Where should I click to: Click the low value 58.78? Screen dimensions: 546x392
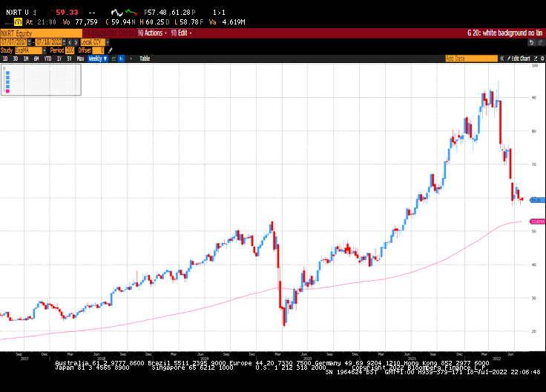point(189,22)
